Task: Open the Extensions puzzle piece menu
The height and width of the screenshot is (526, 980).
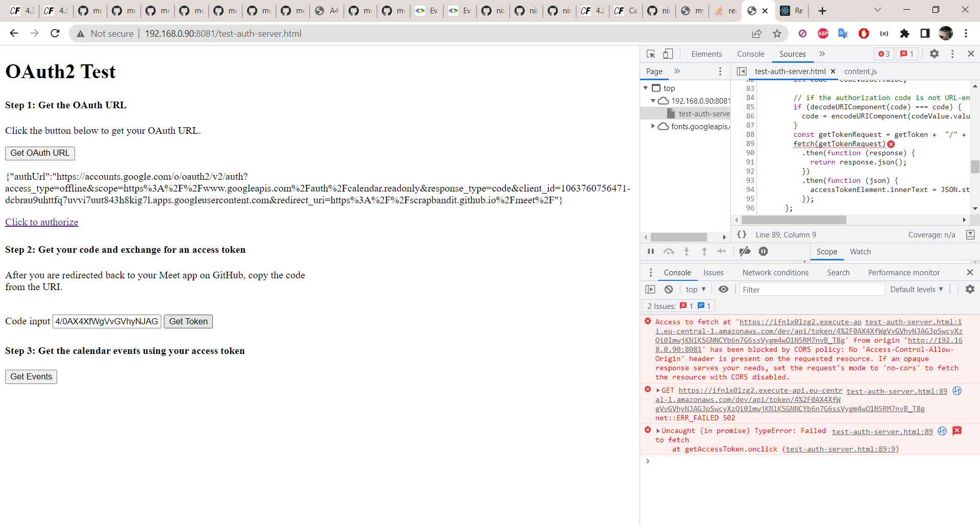Action: (x=904, y=34)
